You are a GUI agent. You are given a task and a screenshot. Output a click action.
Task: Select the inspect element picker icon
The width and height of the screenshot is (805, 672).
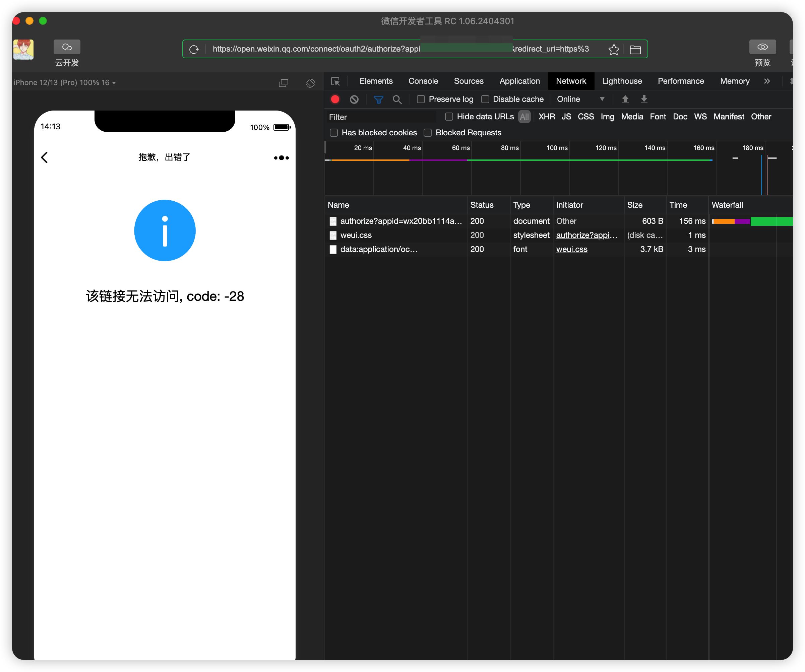point(335,81)
